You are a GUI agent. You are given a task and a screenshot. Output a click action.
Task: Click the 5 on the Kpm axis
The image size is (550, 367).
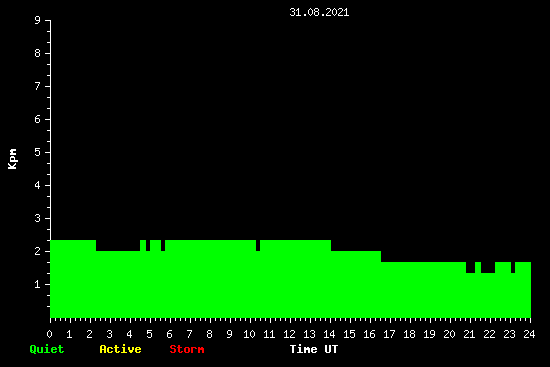(38, 152)
